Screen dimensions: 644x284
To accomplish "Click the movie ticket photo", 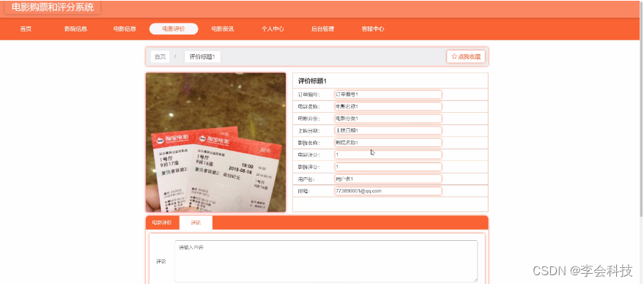I will point(215,143).
